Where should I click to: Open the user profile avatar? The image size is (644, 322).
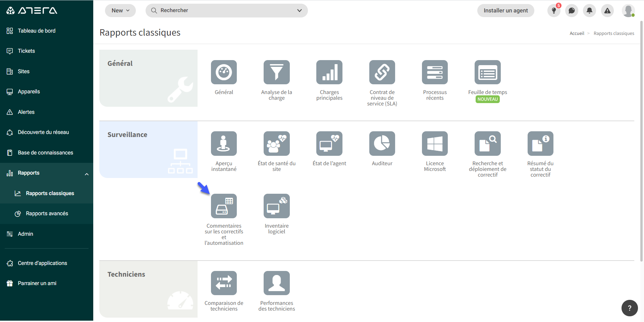[628, 11]
